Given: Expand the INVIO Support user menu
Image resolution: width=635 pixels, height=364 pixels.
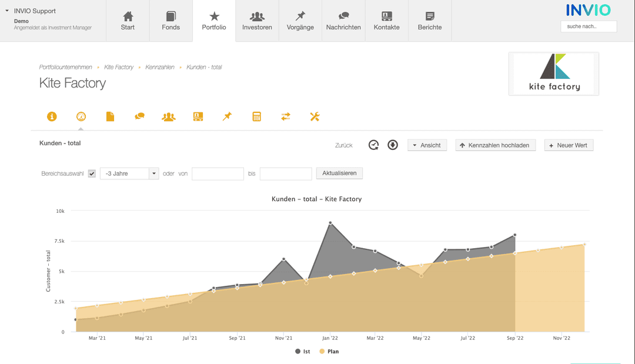Looking at the screenshot, I should (7, 11).
